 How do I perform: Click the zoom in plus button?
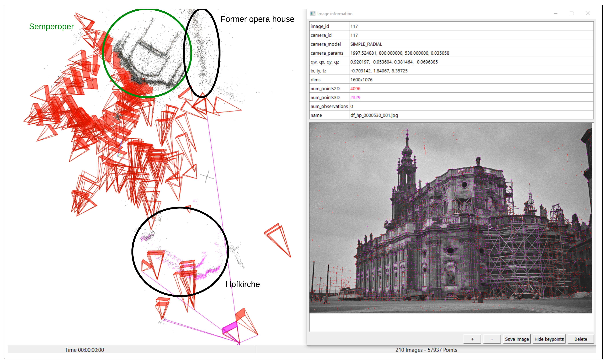point(472,339)
